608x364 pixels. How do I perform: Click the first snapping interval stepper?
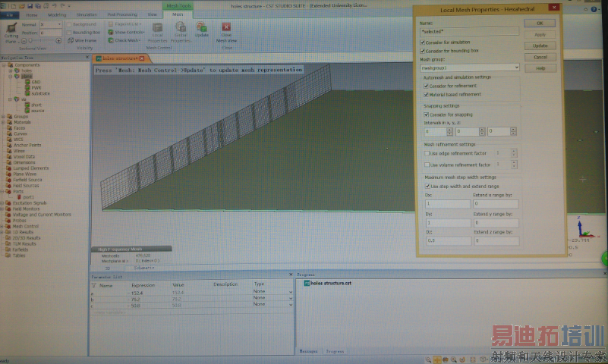coord(449,132)
